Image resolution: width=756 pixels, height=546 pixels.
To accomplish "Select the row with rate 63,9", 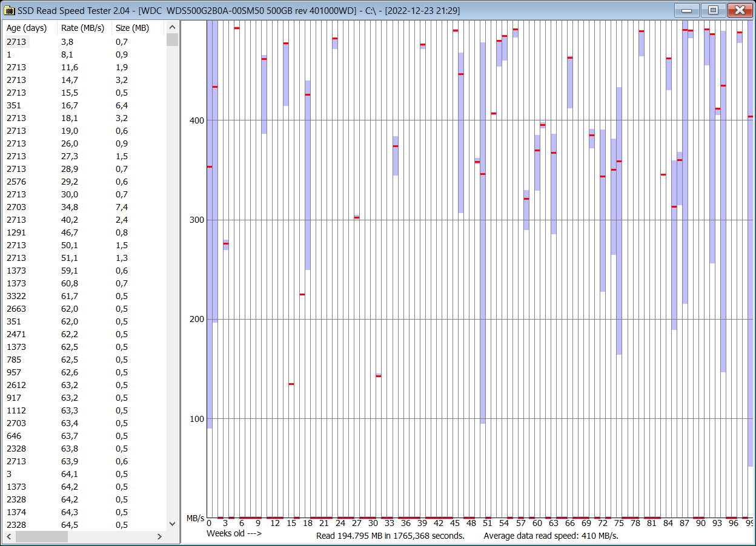I will point(85,461).
